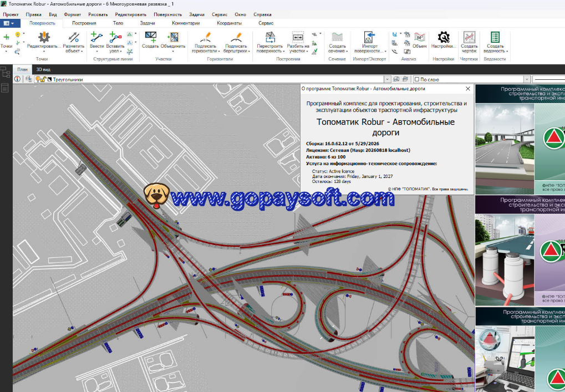Expand the Точки button dropdown arrow
The image size is (565, 392).
6,52
